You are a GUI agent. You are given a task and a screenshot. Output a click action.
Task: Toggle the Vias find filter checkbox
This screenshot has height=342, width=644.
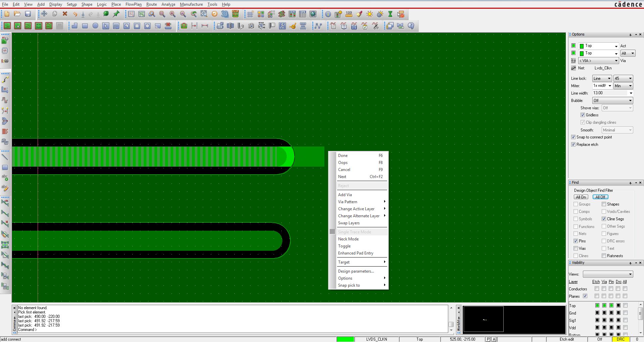pyautogui.click(x=576, y=248)
